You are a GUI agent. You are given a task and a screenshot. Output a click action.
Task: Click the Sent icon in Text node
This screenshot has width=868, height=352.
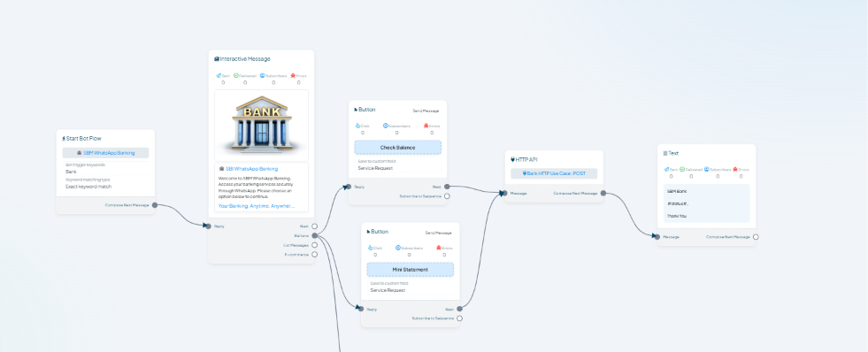(666, 169)
